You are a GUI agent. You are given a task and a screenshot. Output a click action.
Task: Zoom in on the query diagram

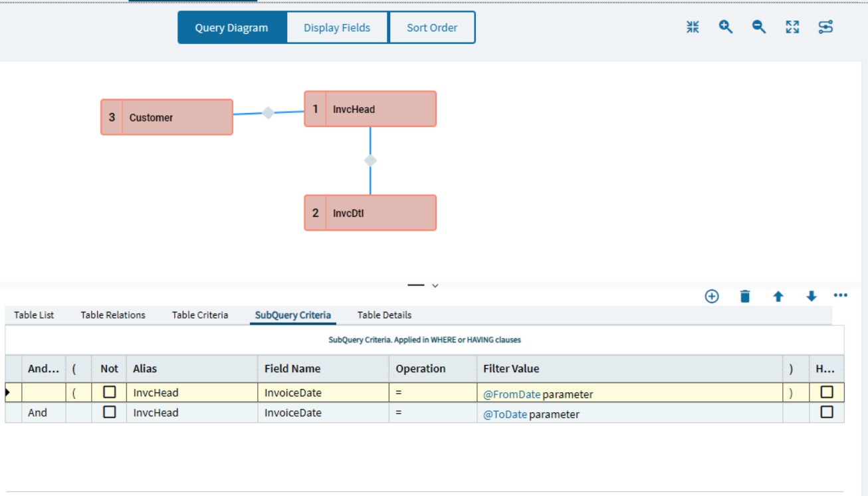pos(726,27)
